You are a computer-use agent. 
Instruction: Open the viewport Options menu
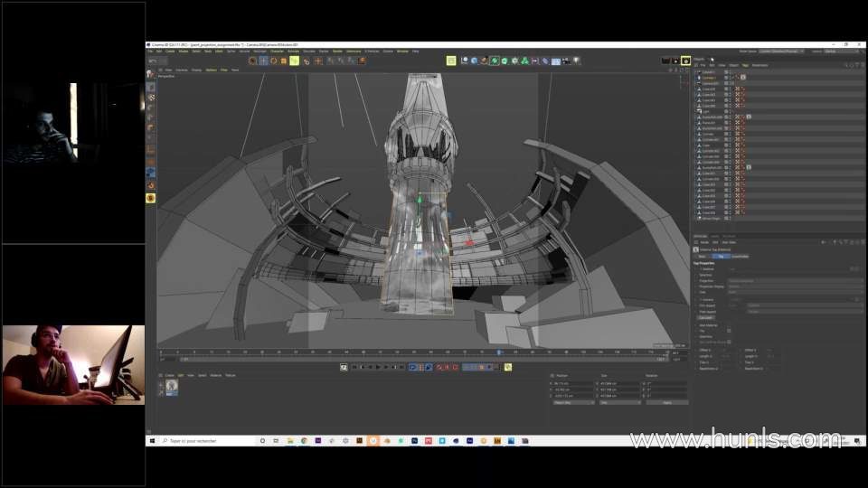point(211,70)
